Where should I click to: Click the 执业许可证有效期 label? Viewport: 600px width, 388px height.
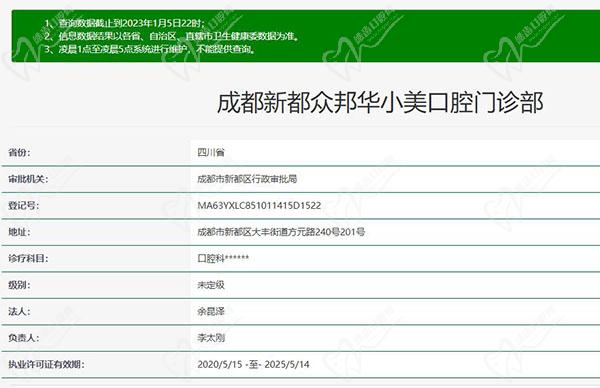(x=46, y=364)
